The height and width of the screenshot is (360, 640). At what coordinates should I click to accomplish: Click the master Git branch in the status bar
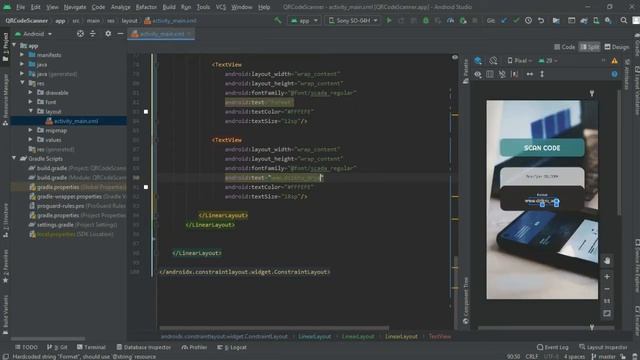tap(603, 357)
